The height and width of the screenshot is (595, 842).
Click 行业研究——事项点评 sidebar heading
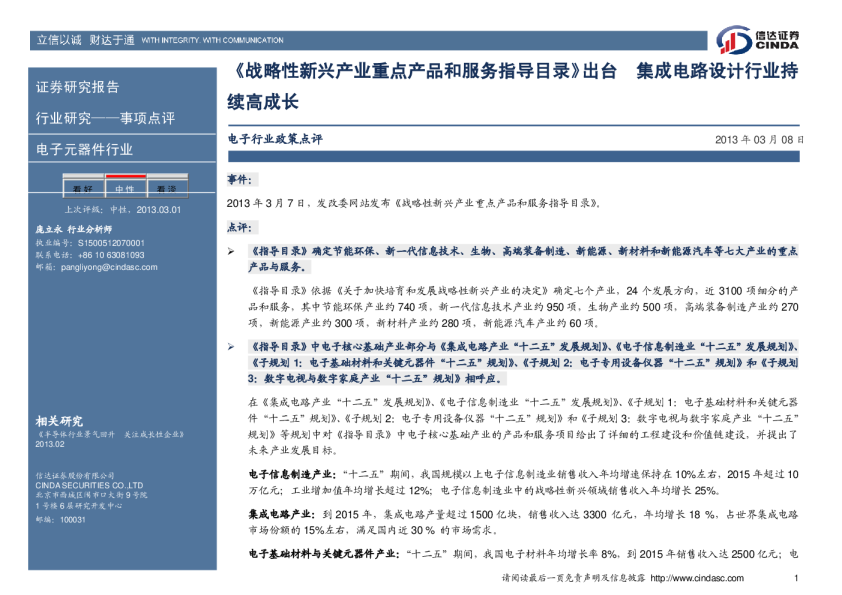105,119
